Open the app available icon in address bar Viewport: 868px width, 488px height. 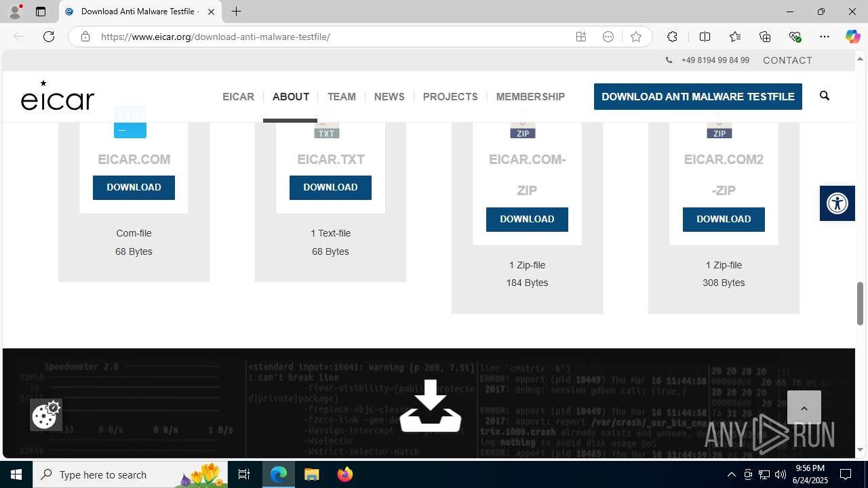click(581, 37)
